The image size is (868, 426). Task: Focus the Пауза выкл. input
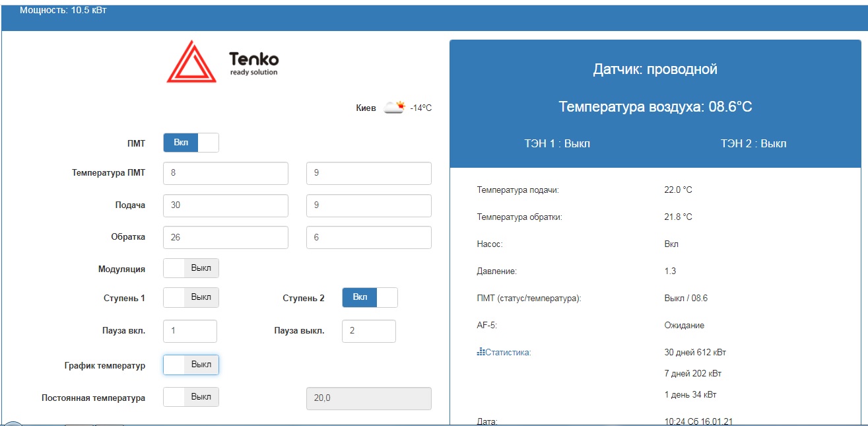tap(369, 331)
